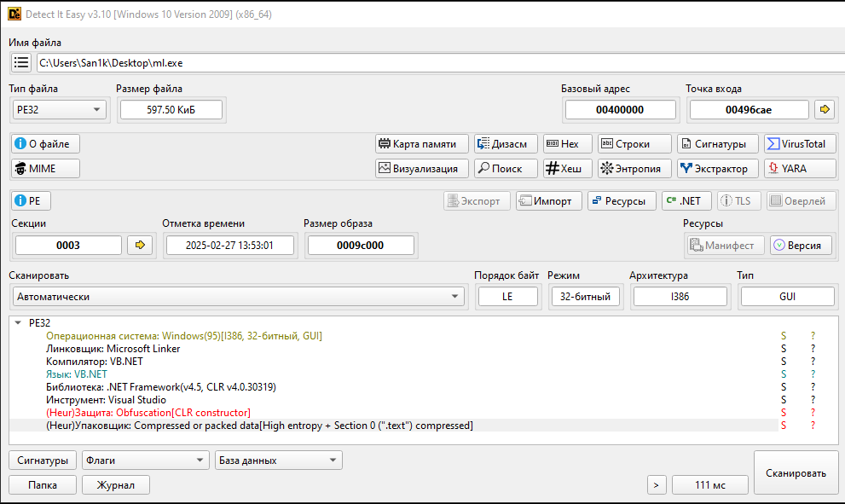The width and height of the screenshot is (845, 504).
Task: Open the file type dropdown showing PE32
Action: pyautogui.click(x=59, y=109)
